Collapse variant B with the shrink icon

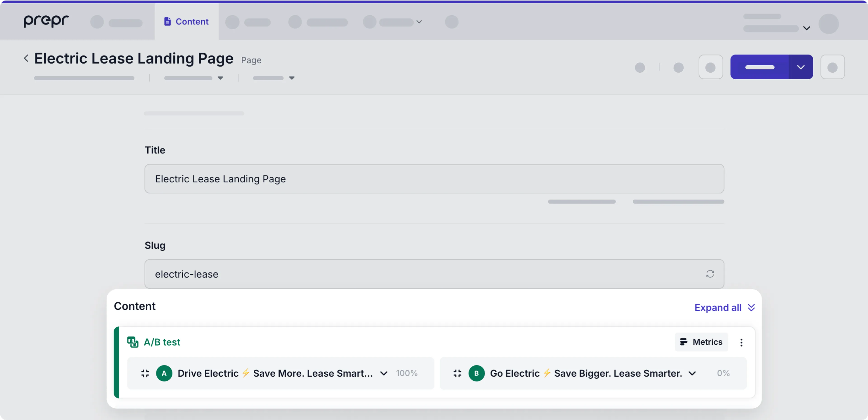[x=457, y=373]
